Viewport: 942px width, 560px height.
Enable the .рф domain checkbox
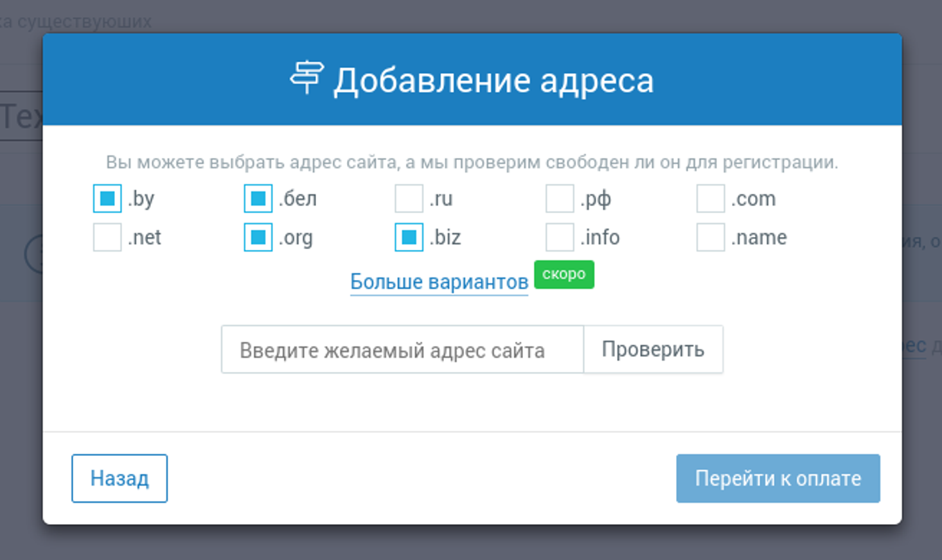(560, 198)
